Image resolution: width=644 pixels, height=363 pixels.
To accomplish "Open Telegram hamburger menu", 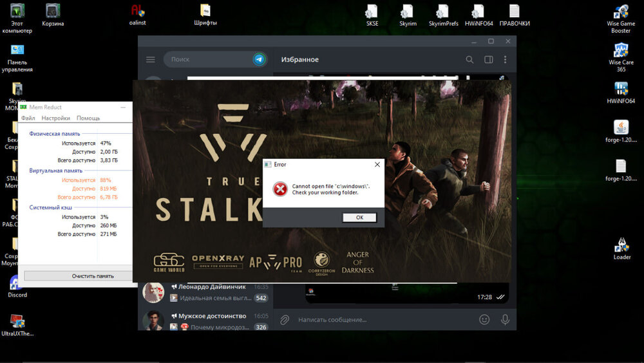I will coord(151,60).
